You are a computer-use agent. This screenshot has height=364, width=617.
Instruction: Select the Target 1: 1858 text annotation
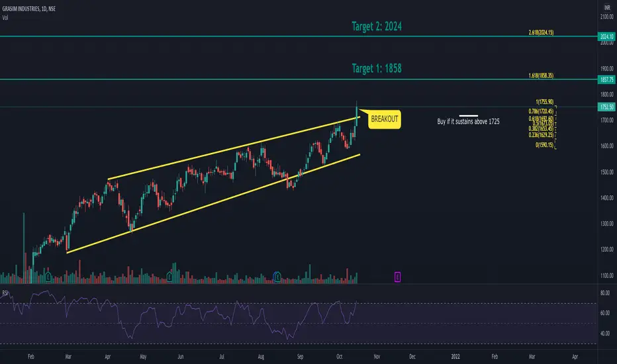377,68
